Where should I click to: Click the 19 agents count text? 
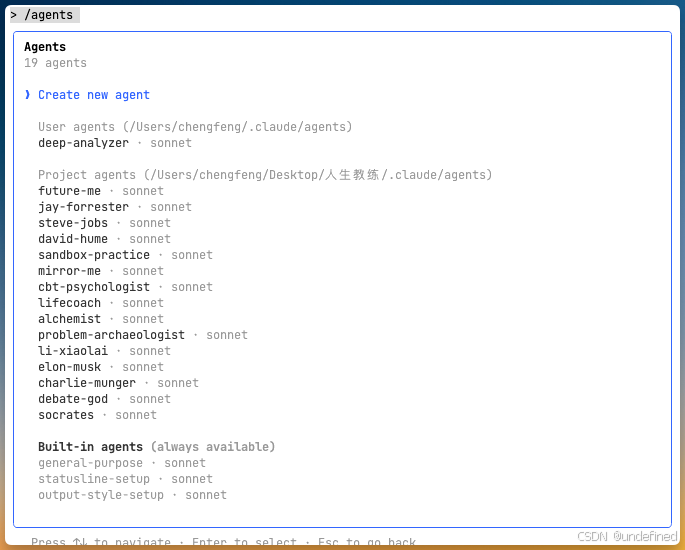click(x=55, y=63)
